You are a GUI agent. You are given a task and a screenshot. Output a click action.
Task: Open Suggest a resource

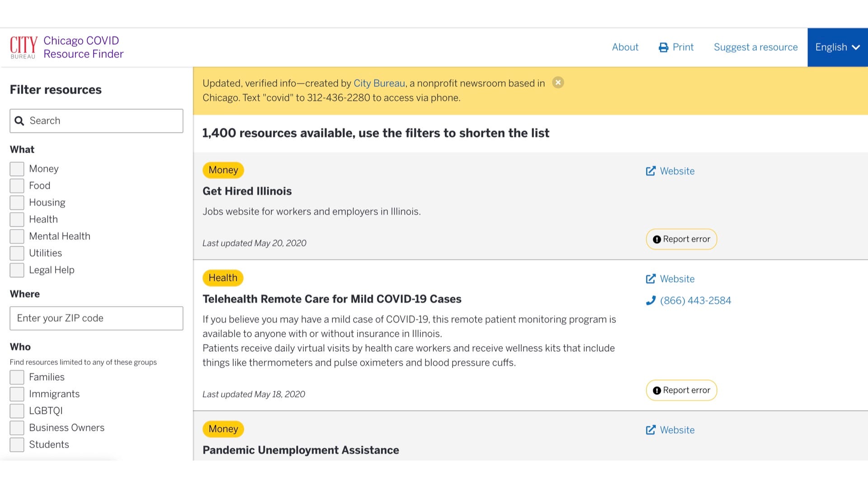tap(755, 47)
